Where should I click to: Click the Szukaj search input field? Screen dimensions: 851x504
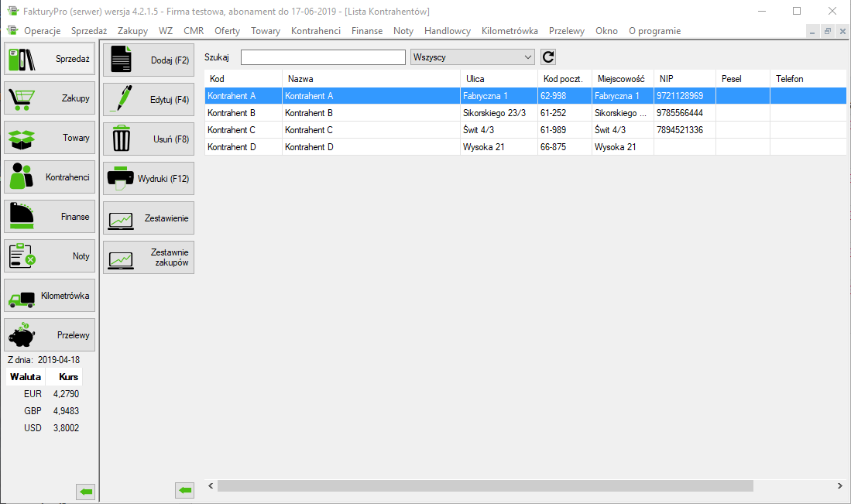pos(323,57)
